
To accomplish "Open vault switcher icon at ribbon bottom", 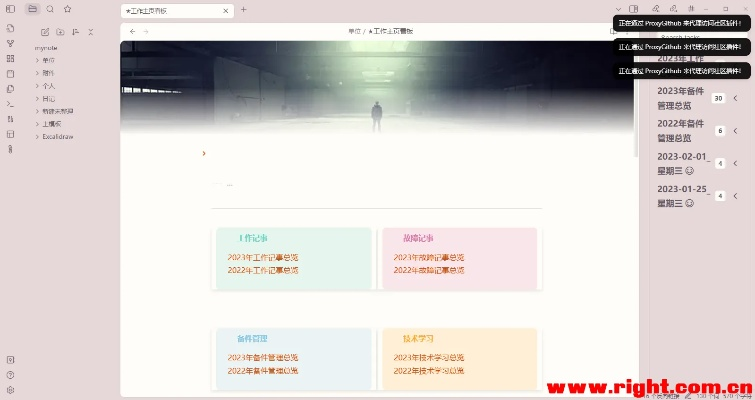I will point(10,360).
